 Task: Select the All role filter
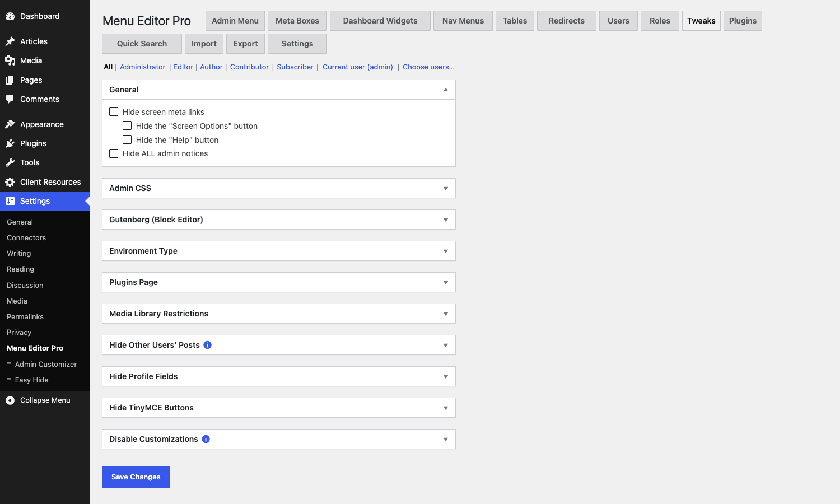point(108,67)
